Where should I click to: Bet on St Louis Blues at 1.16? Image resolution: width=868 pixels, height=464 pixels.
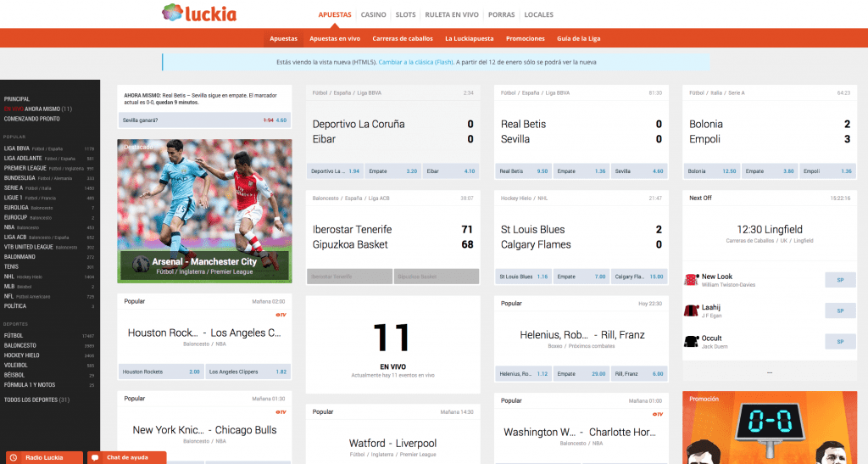[x=523, y=277]
